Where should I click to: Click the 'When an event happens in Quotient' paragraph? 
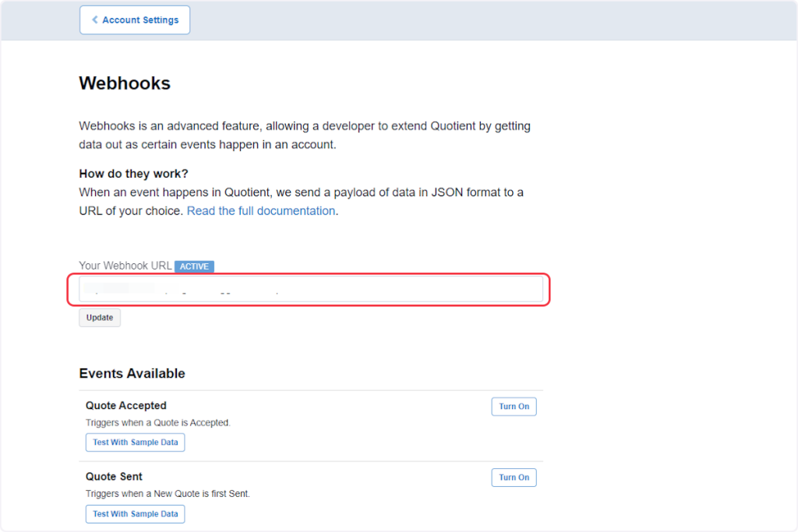pos(301,192)
